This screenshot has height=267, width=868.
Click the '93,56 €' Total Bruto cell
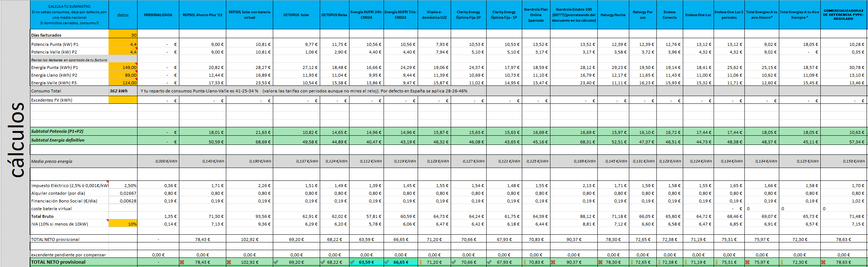249,216
